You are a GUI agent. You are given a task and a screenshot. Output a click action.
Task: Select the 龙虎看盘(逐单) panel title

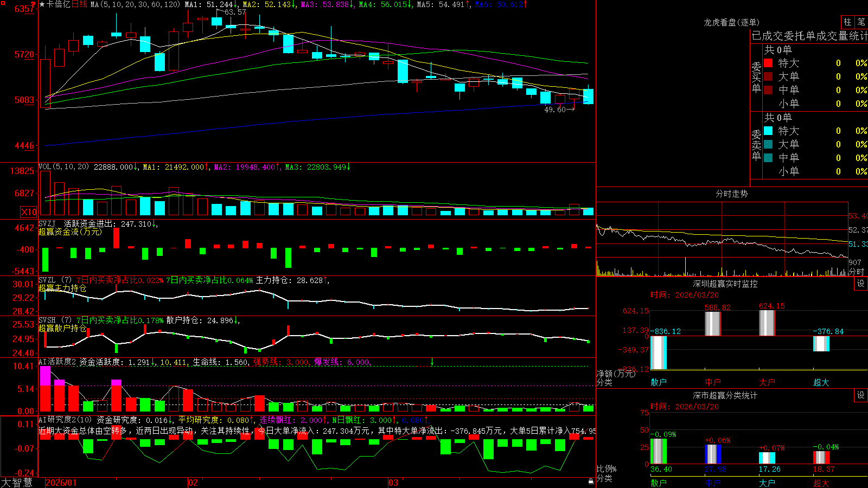click(x=731, y=22)
